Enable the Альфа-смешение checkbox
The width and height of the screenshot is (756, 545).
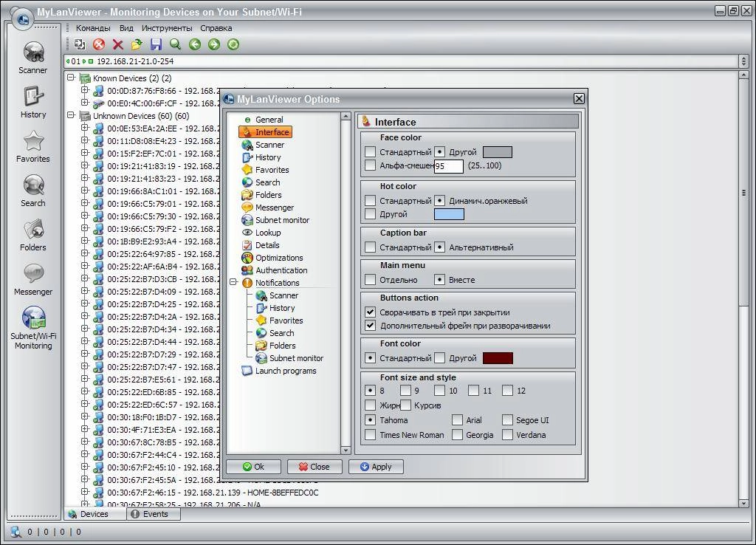[371, 165]
